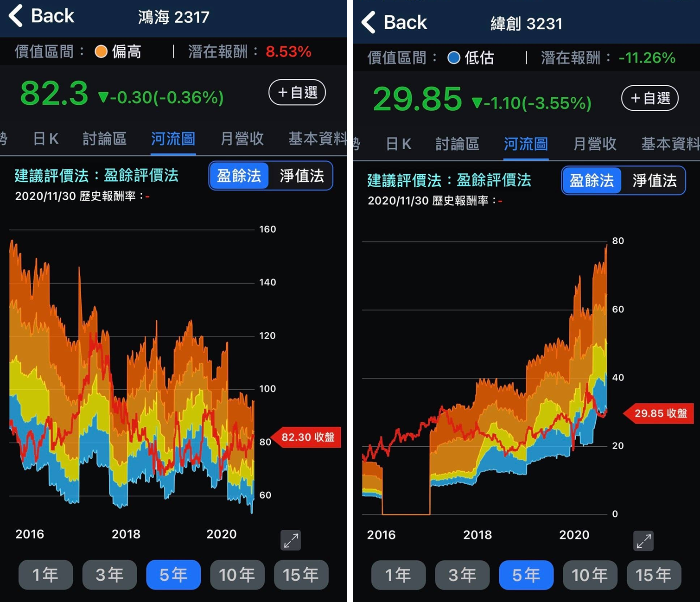Open 日K tab on 緯創 screen
Viewport: 700px width, 602px height.
pyautogui.click(x=399, y=144)
